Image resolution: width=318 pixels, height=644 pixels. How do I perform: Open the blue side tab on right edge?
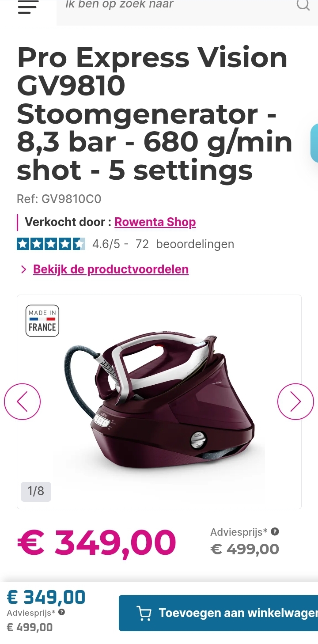click(314, 143)
